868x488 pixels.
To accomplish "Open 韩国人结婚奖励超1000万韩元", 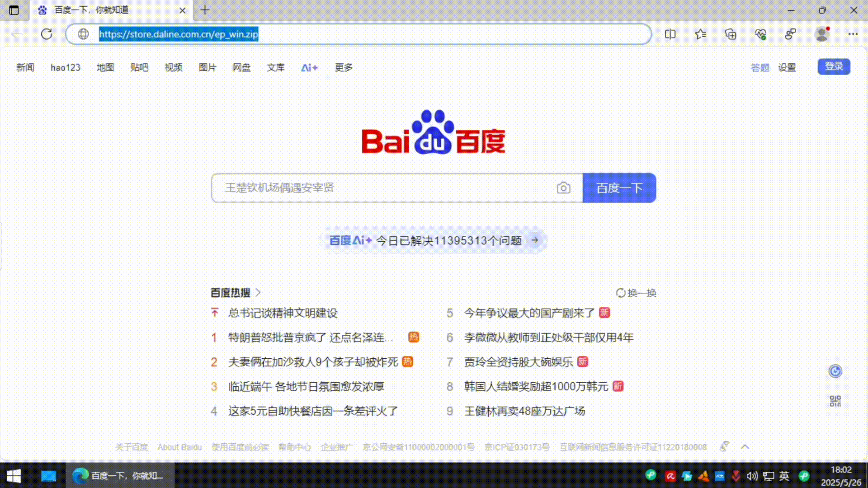I will [536, 386].
